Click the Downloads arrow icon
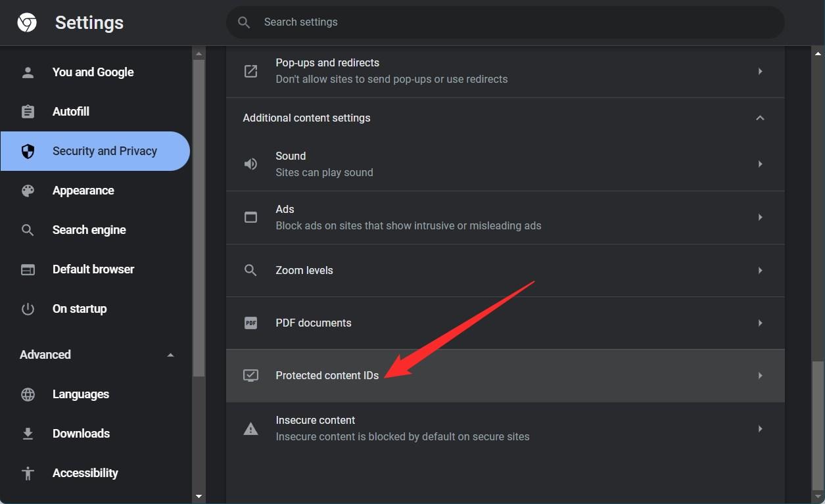 coord(27,433)
